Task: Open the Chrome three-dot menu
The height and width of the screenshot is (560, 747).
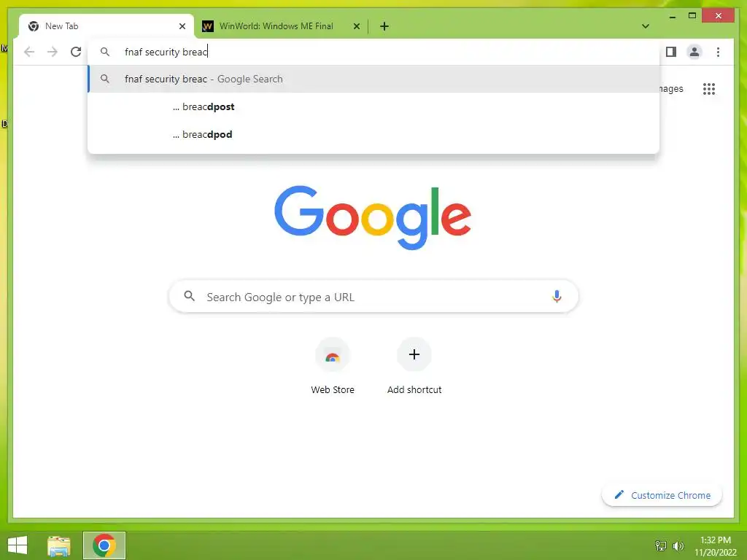Action: click(718, 52)
